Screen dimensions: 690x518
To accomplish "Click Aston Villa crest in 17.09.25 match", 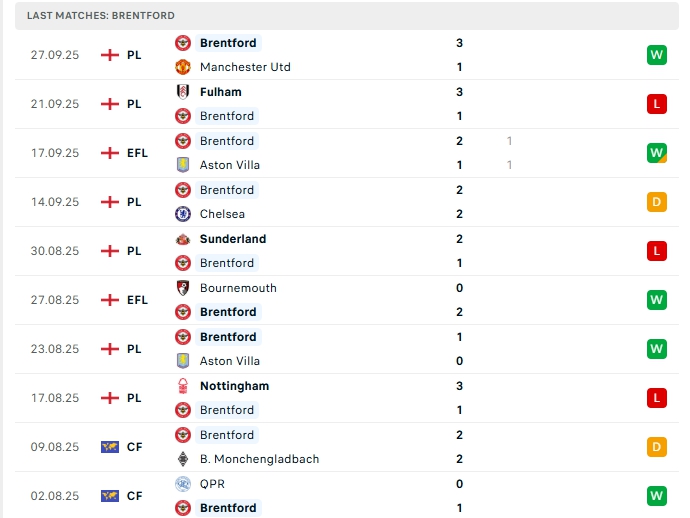I will 183,165.
